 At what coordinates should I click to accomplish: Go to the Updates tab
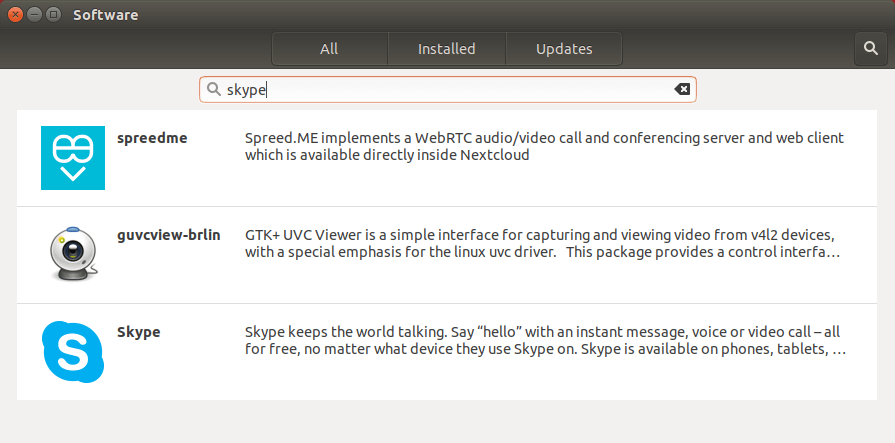[564, 49]
